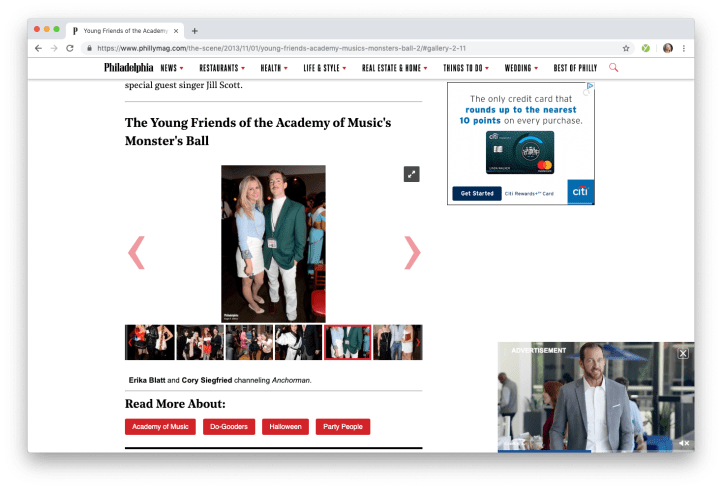Click the caption name Cory Siegfried
The image size is (722, 489).
[x=207, y=380]
